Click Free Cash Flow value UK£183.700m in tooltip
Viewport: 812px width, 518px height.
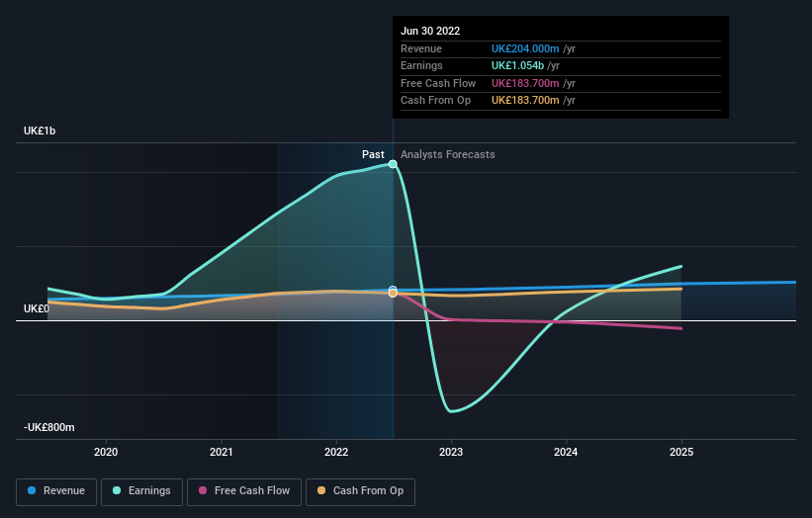click(525, 83)
